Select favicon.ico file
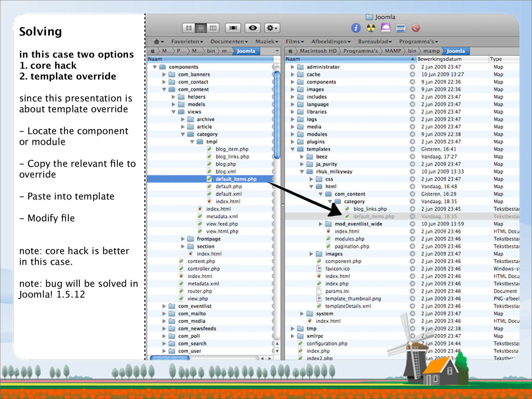The height and width of the screenshot is (399, 532). click(337, 269)
